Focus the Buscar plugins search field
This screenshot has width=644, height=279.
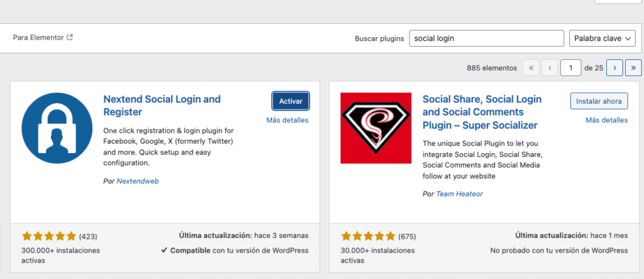click(486, 38)
